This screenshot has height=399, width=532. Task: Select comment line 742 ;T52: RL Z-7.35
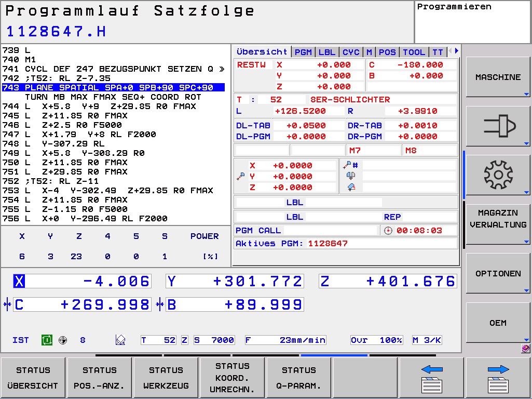pyautogui.click(x=57, y=78)
